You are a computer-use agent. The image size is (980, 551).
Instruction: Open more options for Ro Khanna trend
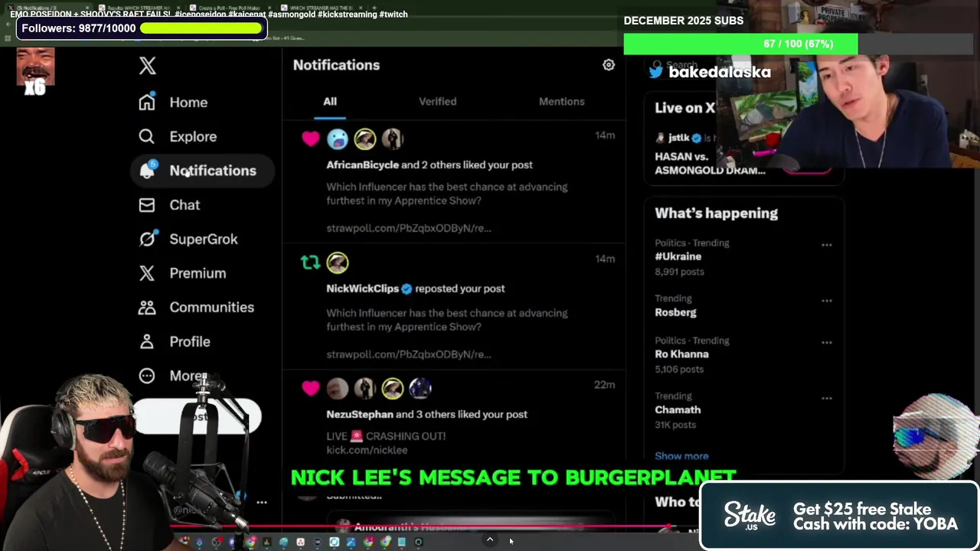[826, 343]
